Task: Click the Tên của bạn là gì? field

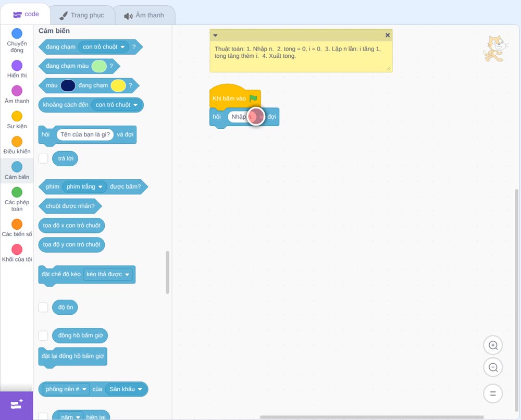Action: pos(85,134)
